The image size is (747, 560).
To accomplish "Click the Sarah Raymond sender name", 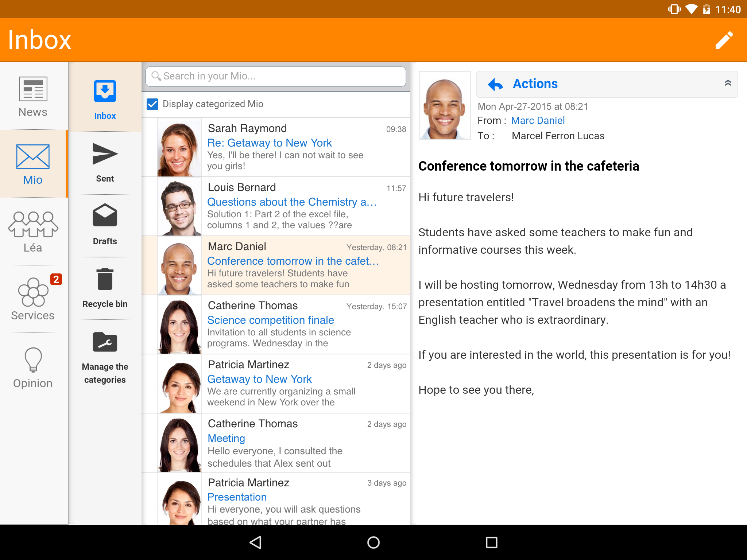I will coord(247,128).
